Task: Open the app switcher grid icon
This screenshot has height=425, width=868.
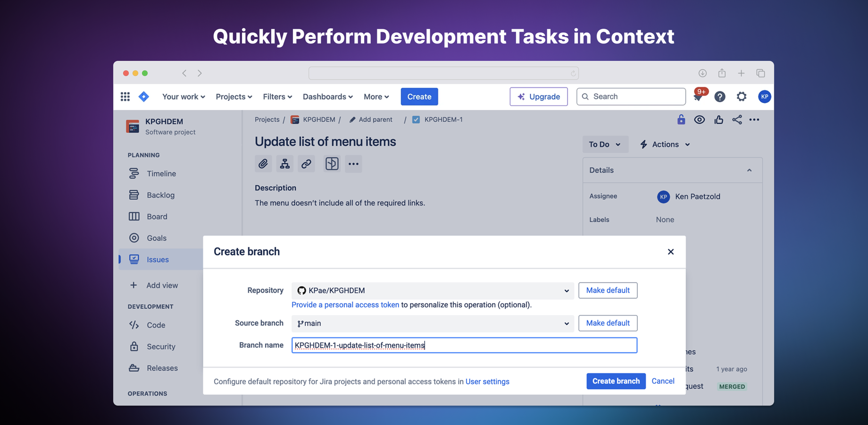Action: click(x=125, y=97)
